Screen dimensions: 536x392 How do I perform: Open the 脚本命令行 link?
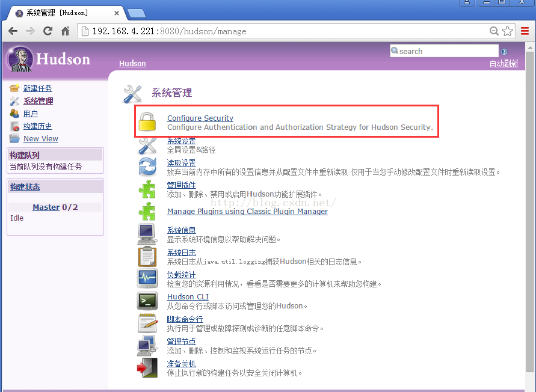185,319
